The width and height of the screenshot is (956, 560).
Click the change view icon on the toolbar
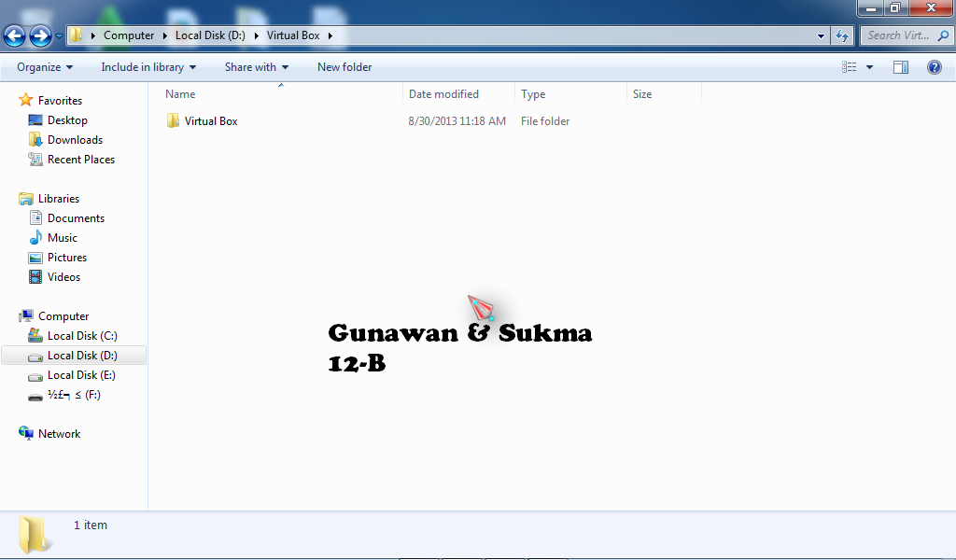pos(851,66)
